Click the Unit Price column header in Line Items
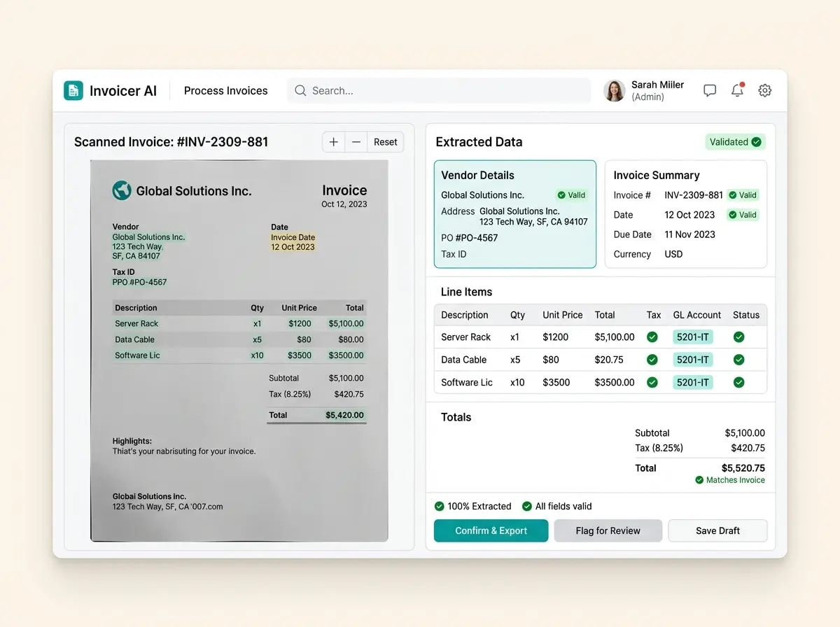 coord(563,315)
